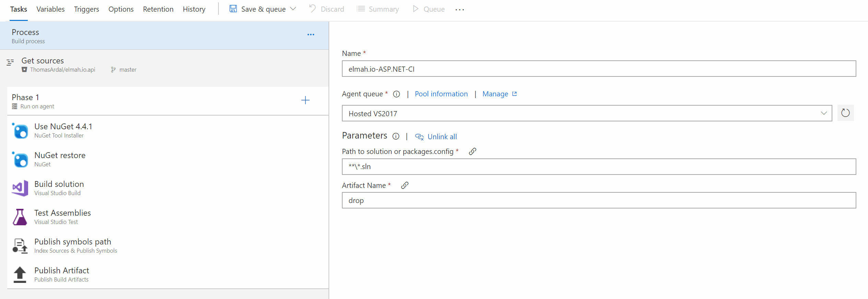Screen dimensions: 868x299
Task: Click the Agent queue info icon
Action: [x=396, y=94]
